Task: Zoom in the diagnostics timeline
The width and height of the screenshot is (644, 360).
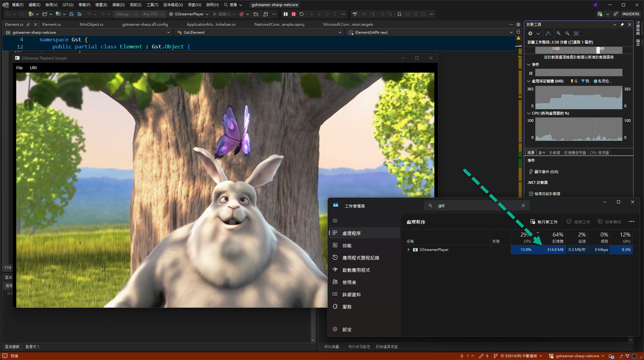Action: 558,33
